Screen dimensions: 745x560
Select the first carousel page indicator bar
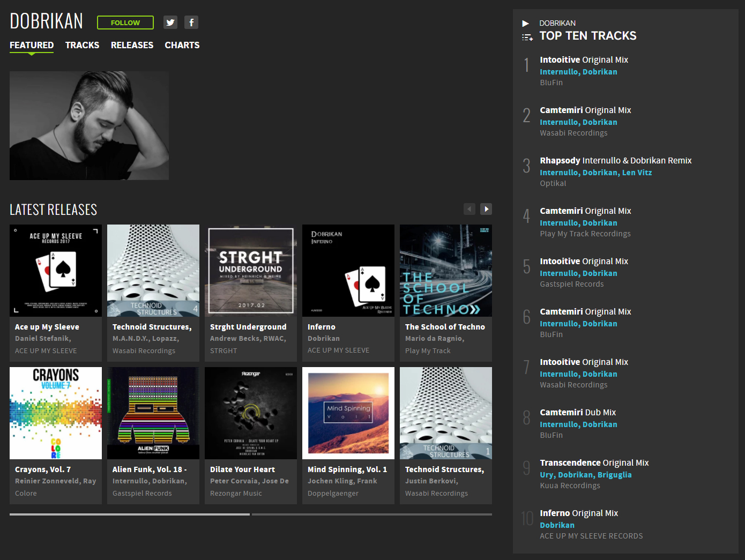point(130,514)
